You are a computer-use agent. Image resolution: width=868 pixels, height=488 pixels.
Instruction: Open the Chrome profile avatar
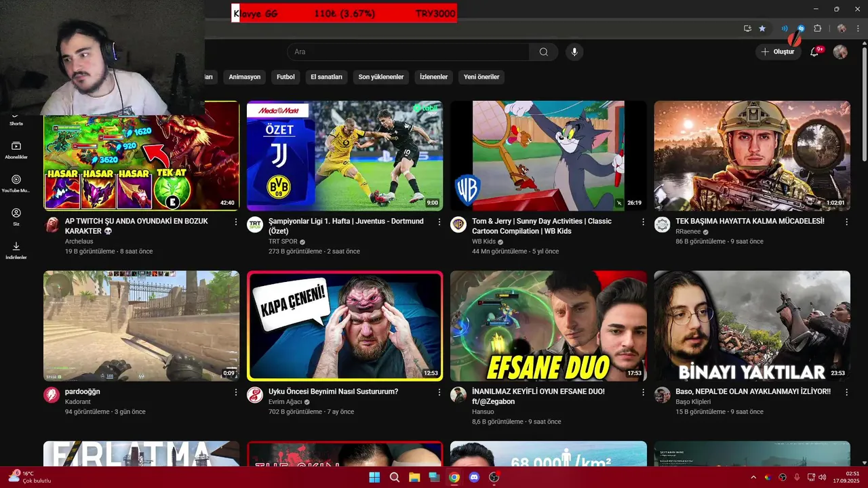pyautogui.click(x=842, y=28)
